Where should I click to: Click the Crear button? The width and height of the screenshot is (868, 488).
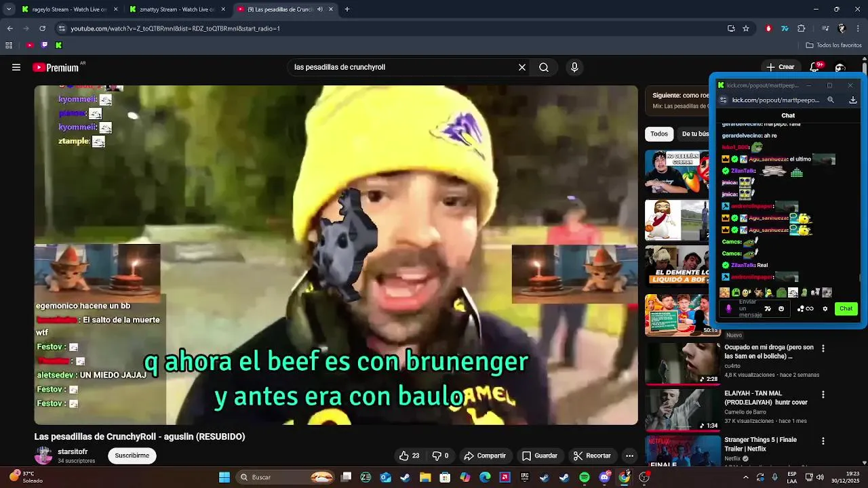pos(780,67)
